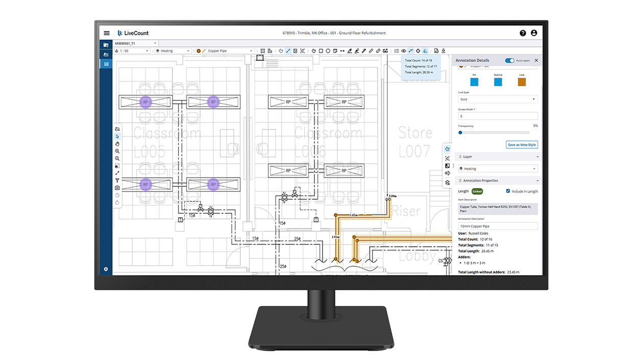Select the insert image tool in toolbar
644x361 pixels.
click(385, 51)
